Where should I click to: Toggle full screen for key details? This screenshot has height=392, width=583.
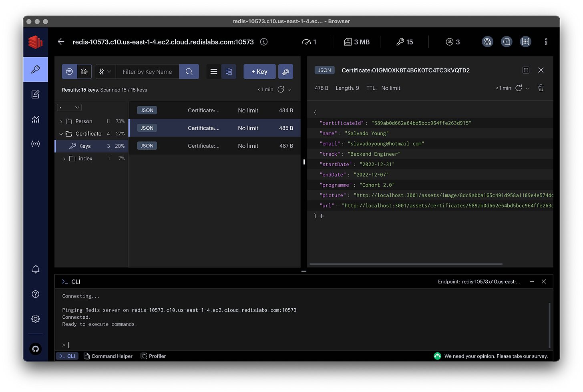pos(526,70)
